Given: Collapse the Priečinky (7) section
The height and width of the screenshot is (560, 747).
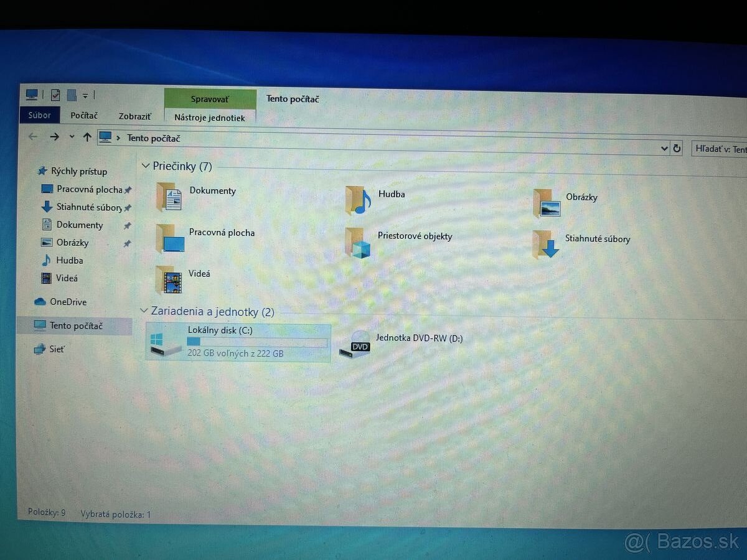Looking at the screenshot, I should click(145, 166).
